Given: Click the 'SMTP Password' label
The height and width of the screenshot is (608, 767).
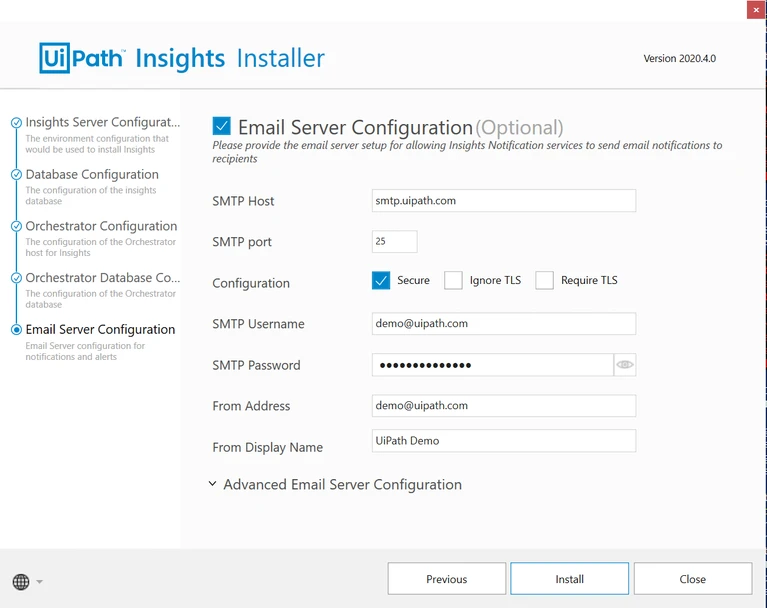Looking at the screenshot, I should (x=256, y=365).
